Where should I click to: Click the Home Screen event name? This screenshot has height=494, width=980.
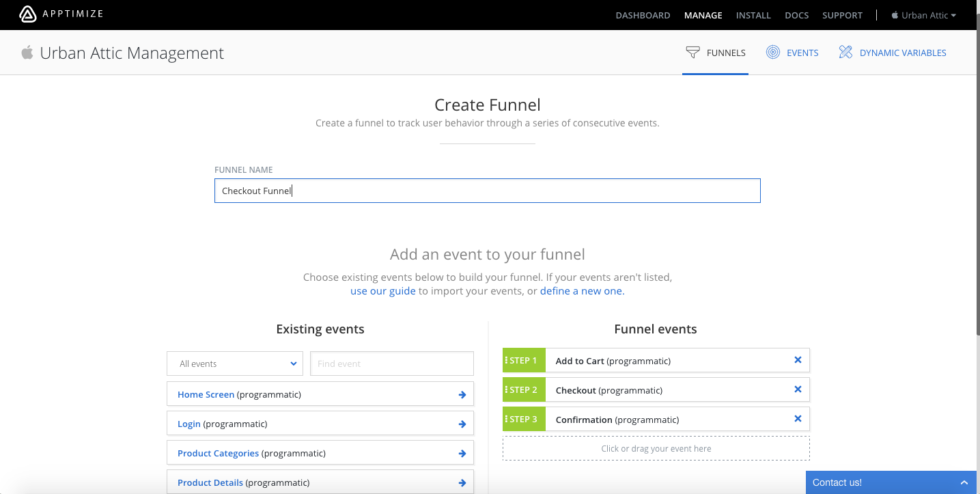click(x=206, y=394)
